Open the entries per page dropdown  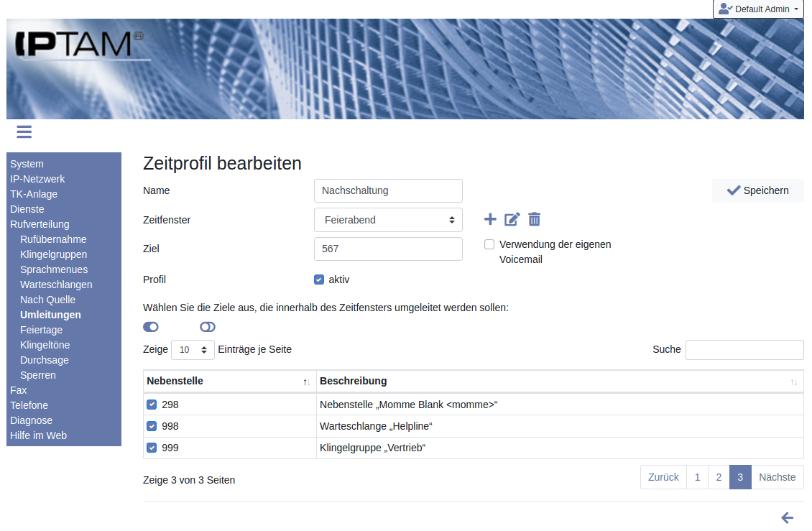click(193, 350)
